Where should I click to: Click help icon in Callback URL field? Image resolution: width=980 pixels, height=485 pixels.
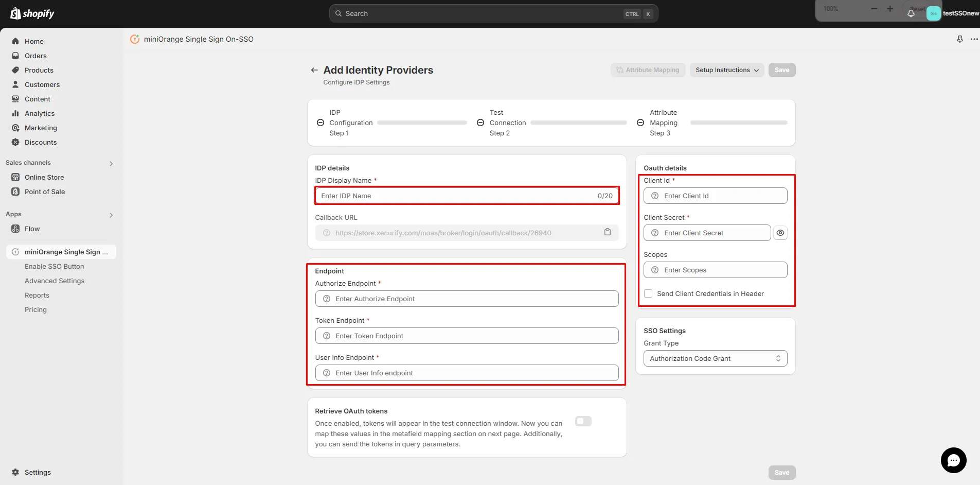[326, 233]
